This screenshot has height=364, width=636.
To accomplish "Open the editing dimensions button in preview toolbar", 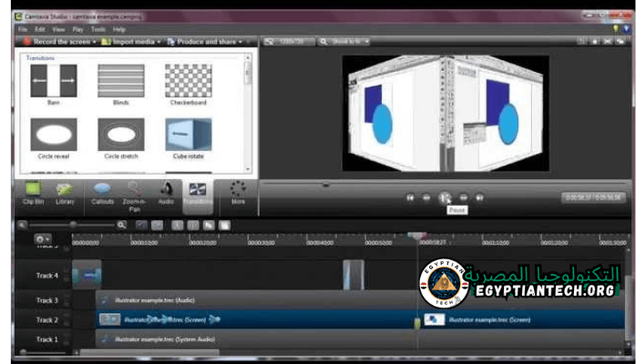I will click(x=289, y=41).
